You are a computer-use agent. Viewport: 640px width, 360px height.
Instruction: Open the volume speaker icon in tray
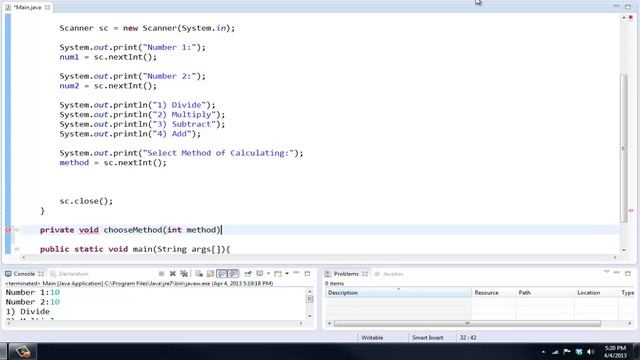pos(590,352)
